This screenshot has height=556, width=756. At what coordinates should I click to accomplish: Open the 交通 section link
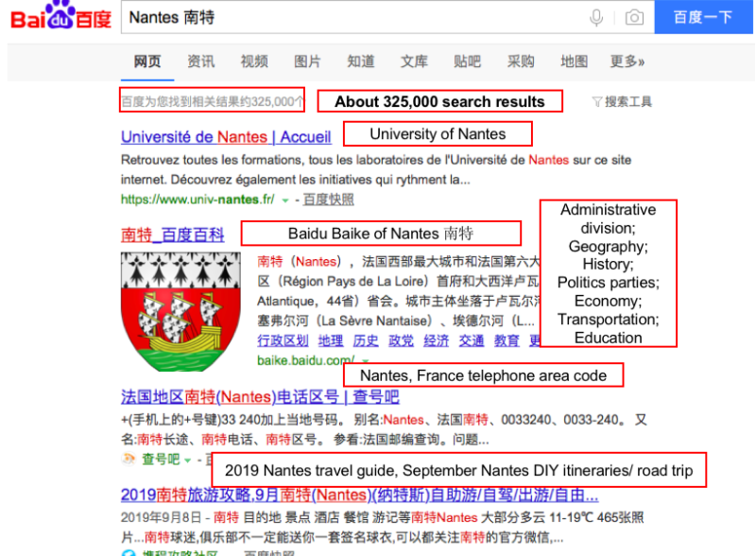point(471,340)
